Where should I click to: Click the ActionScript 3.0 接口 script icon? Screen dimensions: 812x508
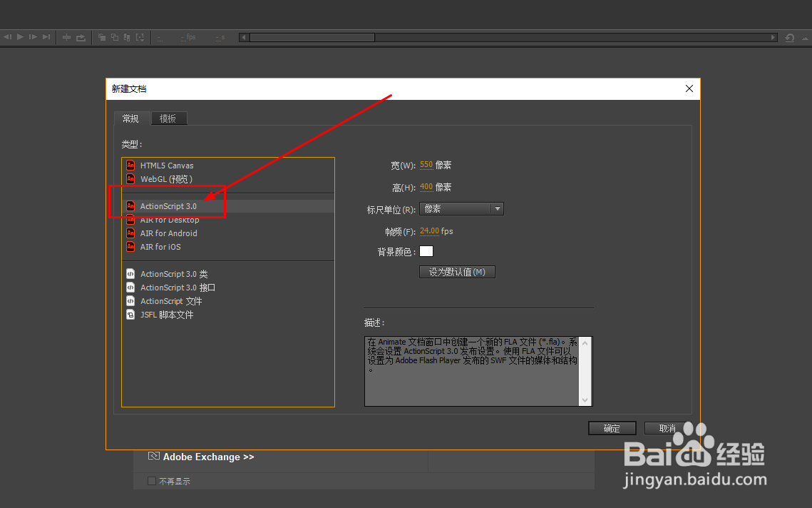pos(130,287)
